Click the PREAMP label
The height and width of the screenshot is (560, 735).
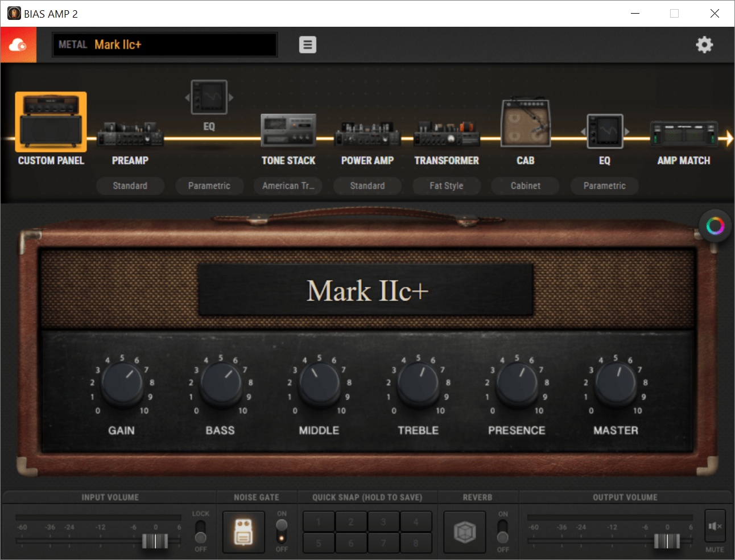coord(130,160)
